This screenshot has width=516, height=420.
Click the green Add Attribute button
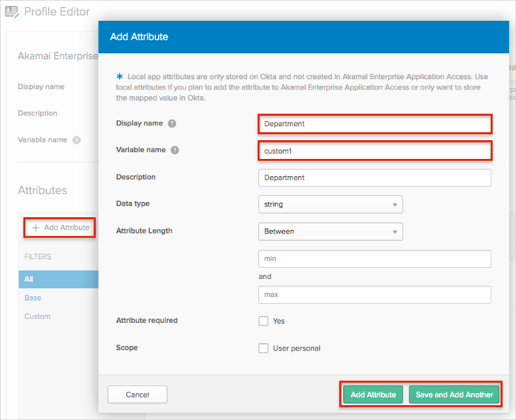click(373, 395)
